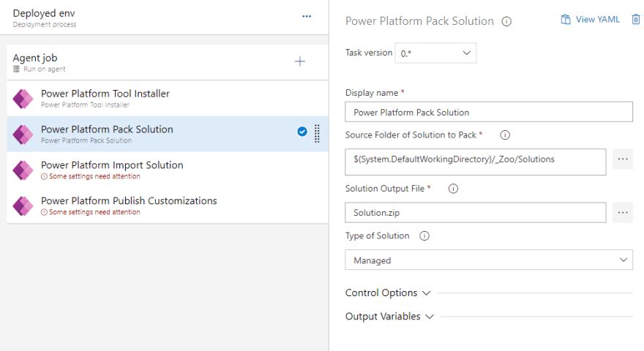
Task: Click the trash icon to remove the task
Action: [636, 19]
